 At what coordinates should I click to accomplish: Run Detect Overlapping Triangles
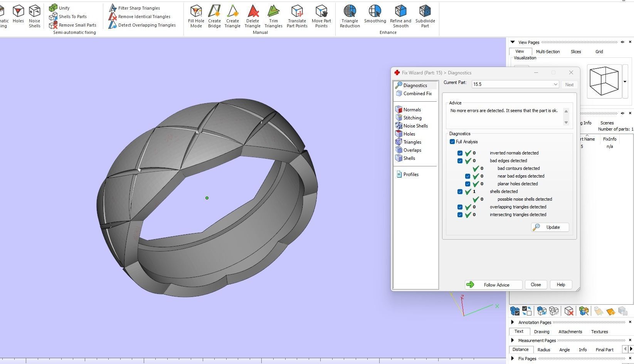pyautogui.click(x=142, y=25)
